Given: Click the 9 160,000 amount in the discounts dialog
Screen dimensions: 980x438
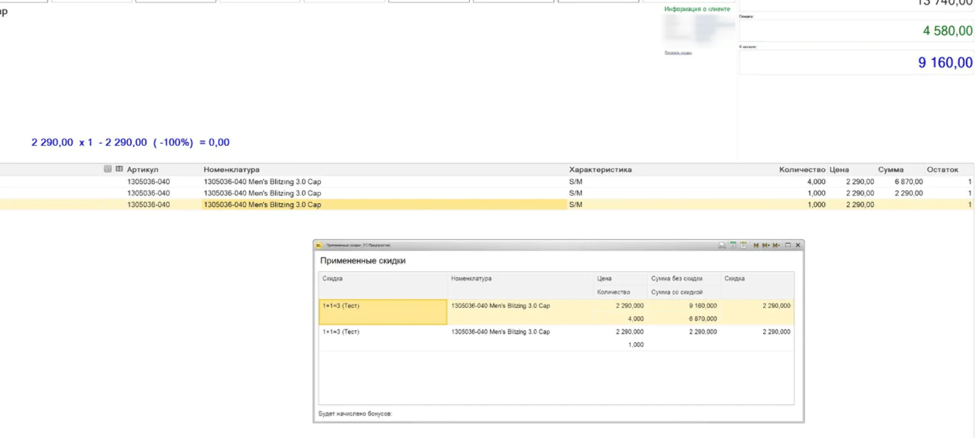Looking at the screenshot, I should pyautogui.click(x=703, y=306).
